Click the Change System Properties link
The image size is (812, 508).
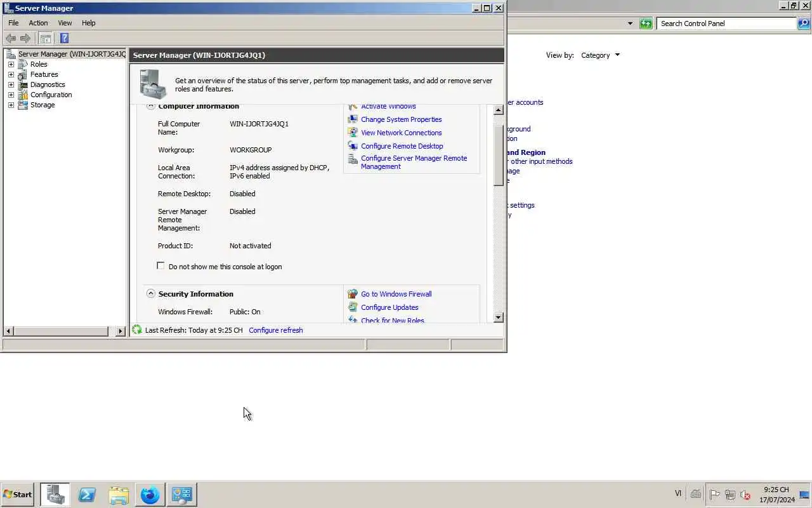coord(402,119)
